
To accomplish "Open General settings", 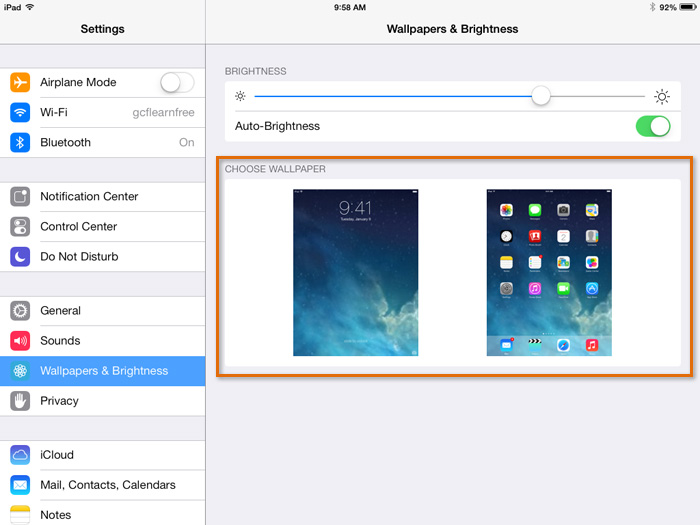I will (103, 311).
